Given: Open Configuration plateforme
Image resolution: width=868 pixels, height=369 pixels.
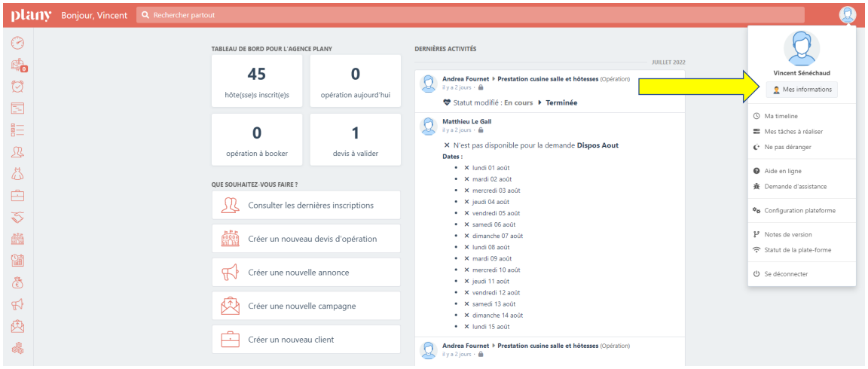Looking at the screenshot, I should (799, 211).
